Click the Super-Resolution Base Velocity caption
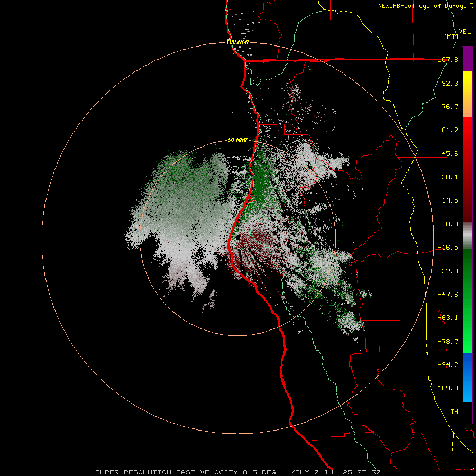The width and height of the screenshot is (476, 476). click(237, 472)
